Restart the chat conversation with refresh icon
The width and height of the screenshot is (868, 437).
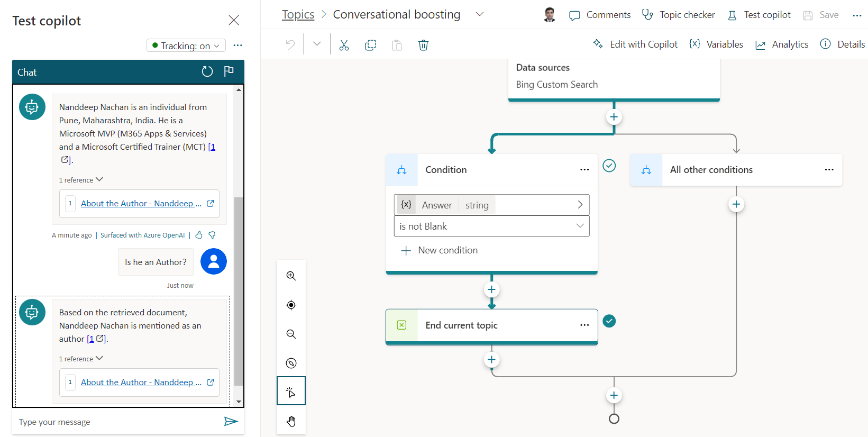click(207, 71)
